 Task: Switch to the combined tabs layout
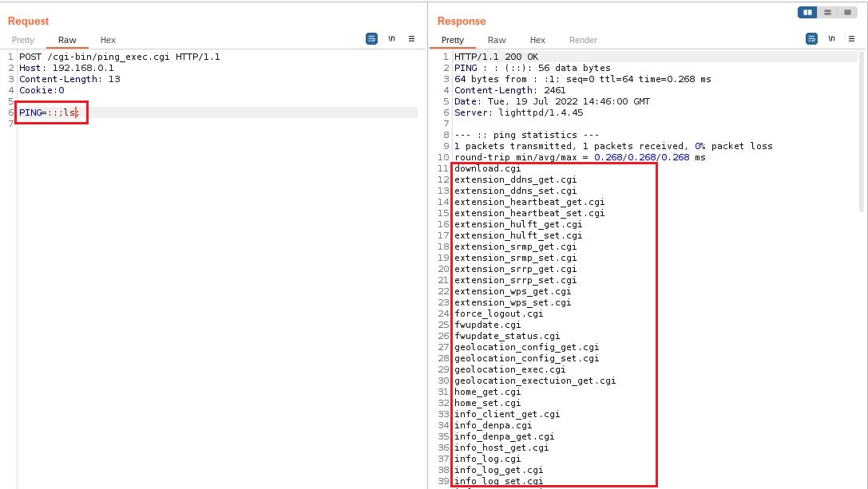tap(846, 12)
